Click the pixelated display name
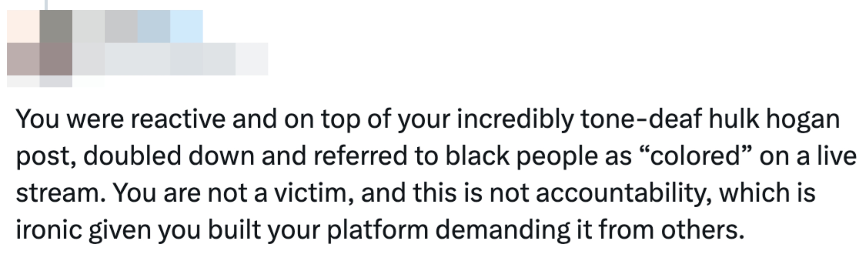The image size is (868, 271). click(138, 26)
